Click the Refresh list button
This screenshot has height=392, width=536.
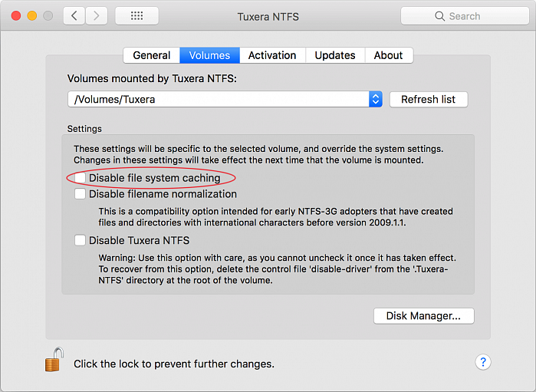[429, 100]
